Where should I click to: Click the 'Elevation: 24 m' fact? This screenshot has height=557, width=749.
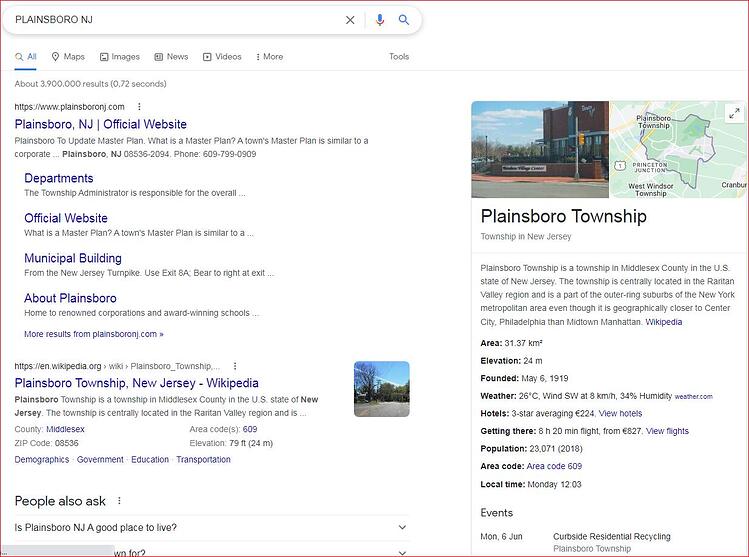tap(511, 361)
